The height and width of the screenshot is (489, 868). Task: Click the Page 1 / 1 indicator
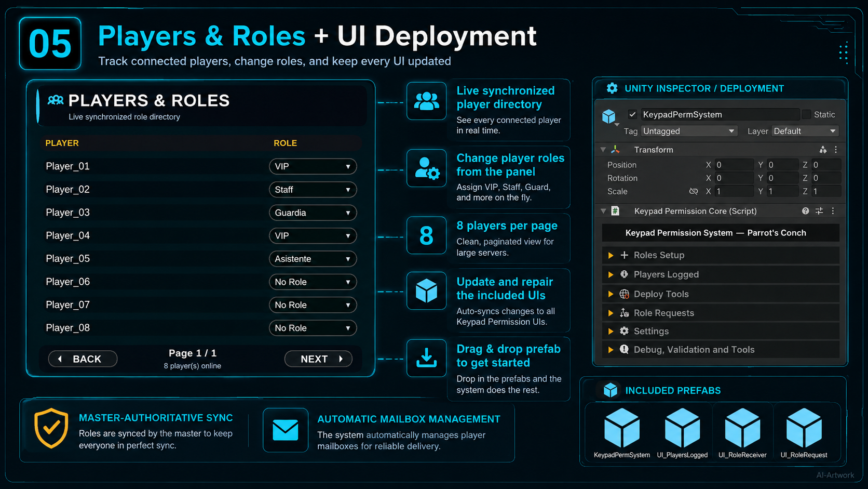pyautogui.click(x=193, y=353)
